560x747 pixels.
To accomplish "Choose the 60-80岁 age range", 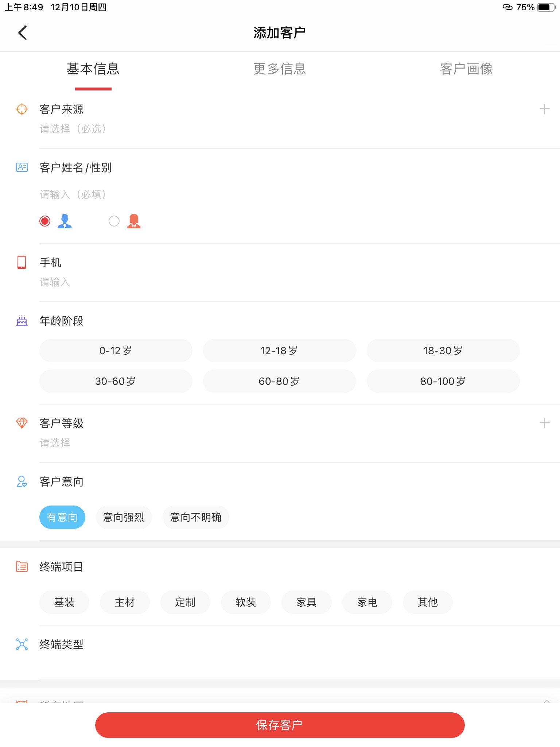I will coord(280,381).
